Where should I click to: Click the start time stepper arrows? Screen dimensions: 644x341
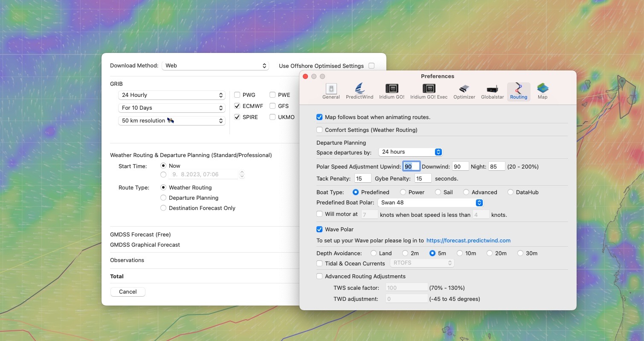tap(242, 175)
